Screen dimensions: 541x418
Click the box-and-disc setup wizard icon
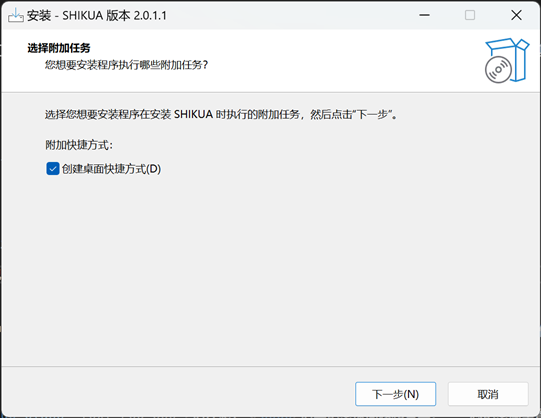[506, 60]
